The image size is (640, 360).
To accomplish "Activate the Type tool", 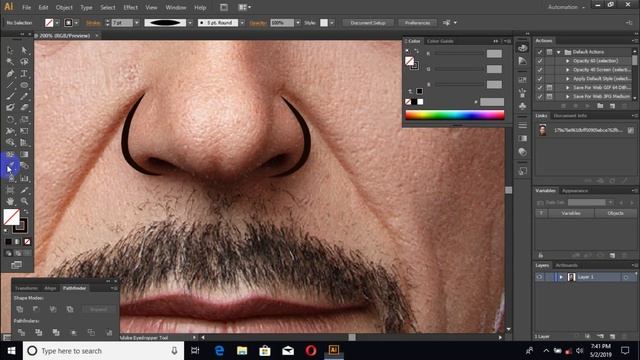I will [24, 73].
